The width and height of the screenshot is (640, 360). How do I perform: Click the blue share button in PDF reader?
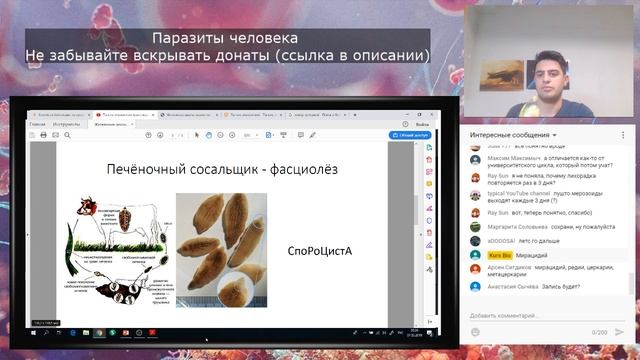pyautogui.click(x=410, y=135)
